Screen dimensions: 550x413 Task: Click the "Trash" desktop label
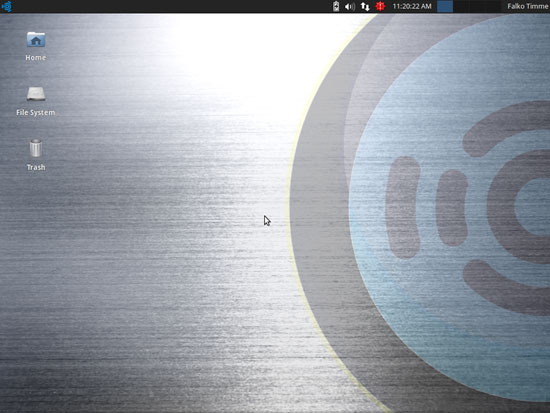[36, 167]
